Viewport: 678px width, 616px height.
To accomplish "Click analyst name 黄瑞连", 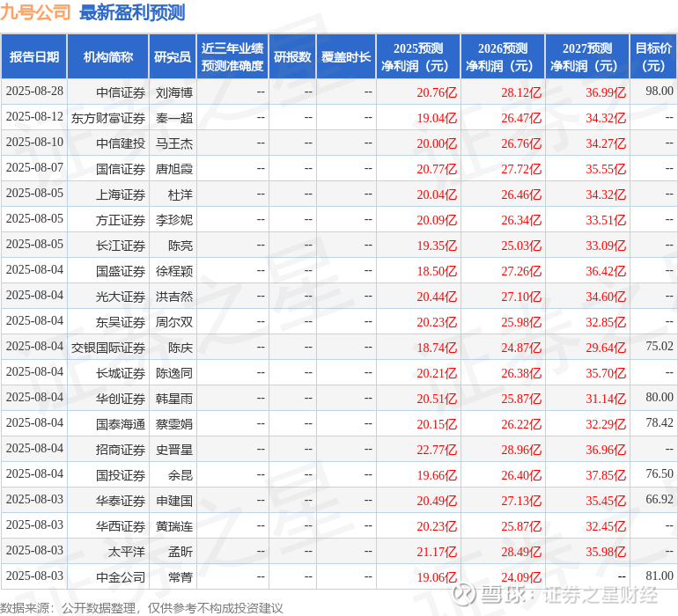I will pyautogui.click(x=173, y=526).
